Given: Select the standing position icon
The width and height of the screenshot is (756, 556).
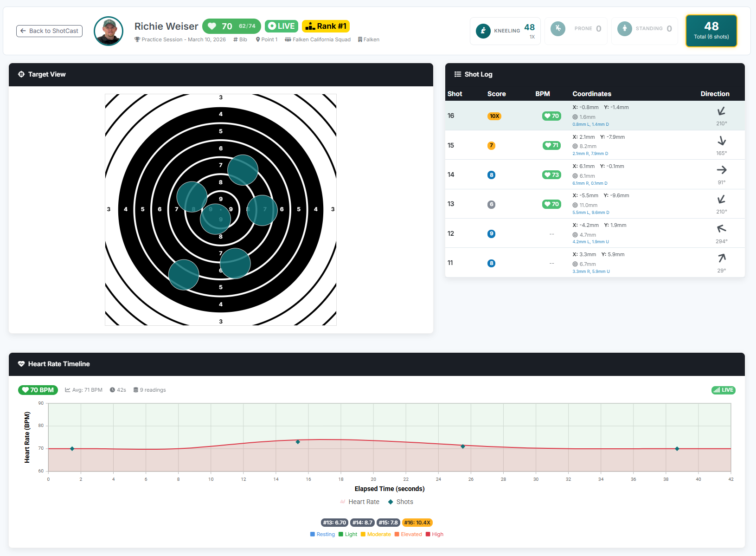Looking at the screenshot, I should tap(625, 28).
